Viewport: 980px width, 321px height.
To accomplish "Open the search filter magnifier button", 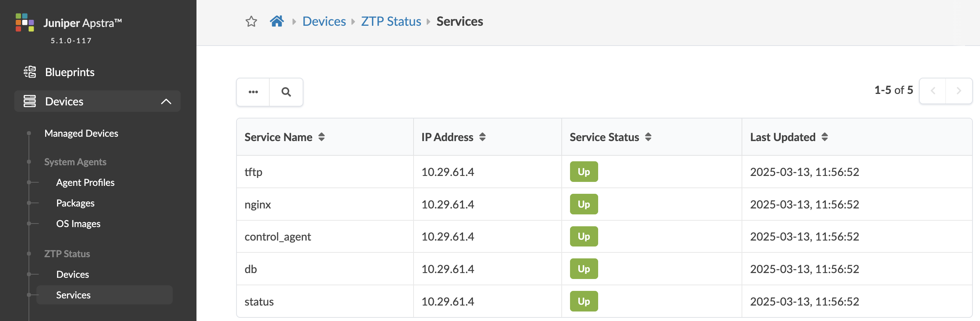I will pyautogui.click(x=286, y=92).
